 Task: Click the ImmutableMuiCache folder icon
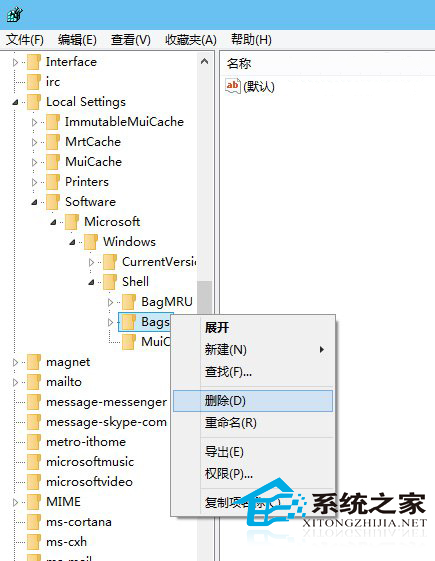coord(53,122)
